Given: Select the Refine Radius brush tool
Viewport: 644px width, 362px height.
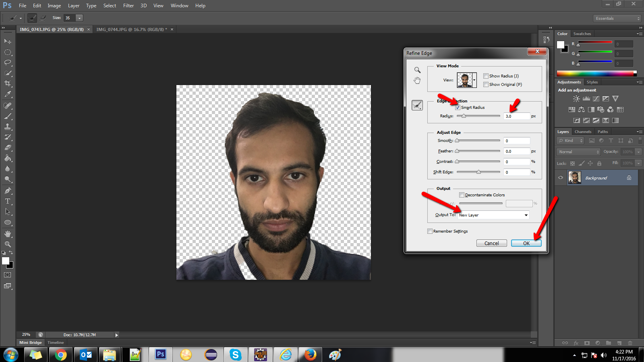Looking at the screenshot, I should (x=417, y=105).
